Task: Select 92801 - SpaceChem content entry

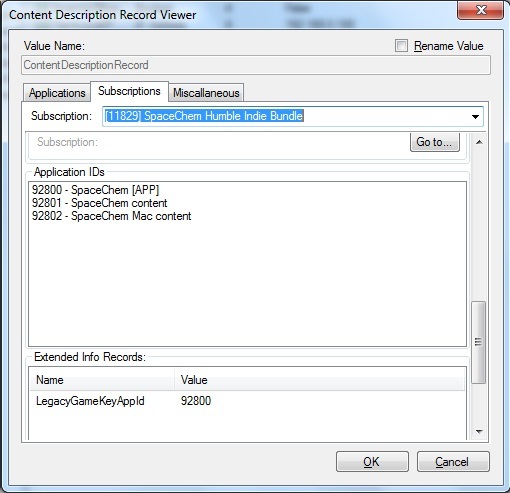Action: [99, 203]
